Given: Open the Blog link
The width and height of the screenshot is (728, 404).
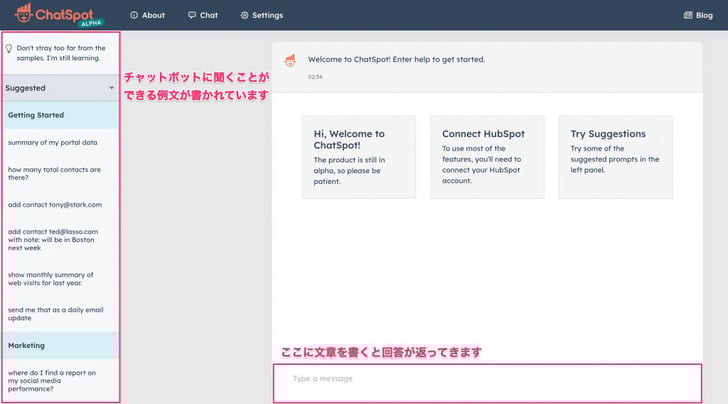Looking at the screenshot, I should point(698,15).
